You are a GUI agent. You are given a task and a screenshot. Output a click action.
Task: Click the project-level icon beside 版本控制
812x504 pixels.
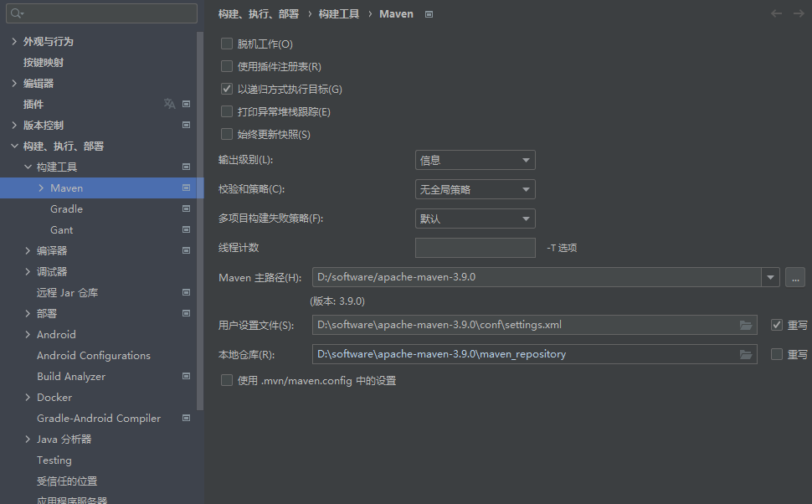[x=187, y=125]
